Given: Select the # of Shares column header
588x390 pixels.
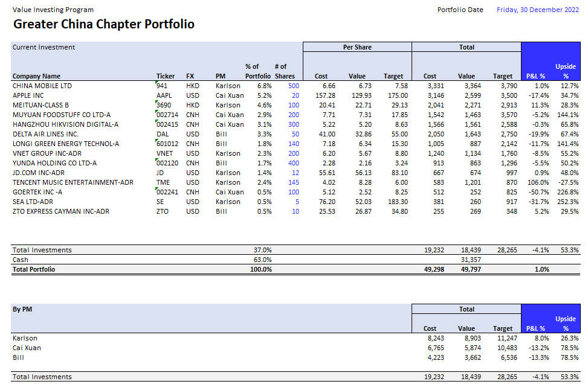Looking at the screenshot, I should [x=285, y=71].
